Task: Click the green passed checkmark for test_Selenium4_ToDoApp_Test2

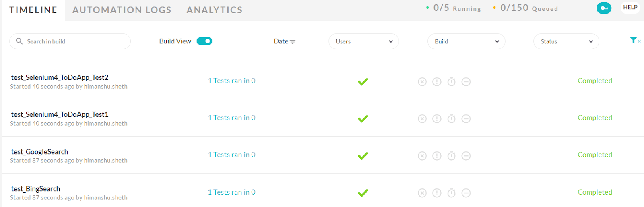Action: (x=363, y=82)
